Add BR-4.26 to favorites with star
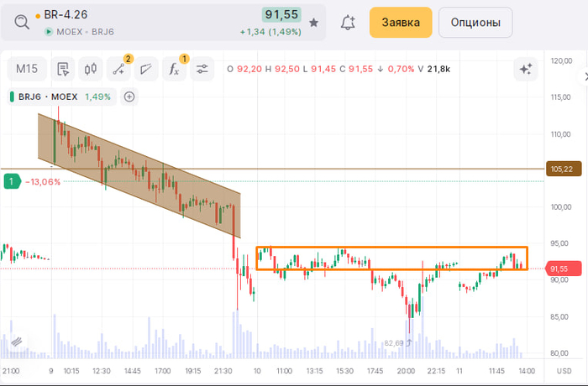The width and height of the screenshot is (588, 386). tap(313, 23)
